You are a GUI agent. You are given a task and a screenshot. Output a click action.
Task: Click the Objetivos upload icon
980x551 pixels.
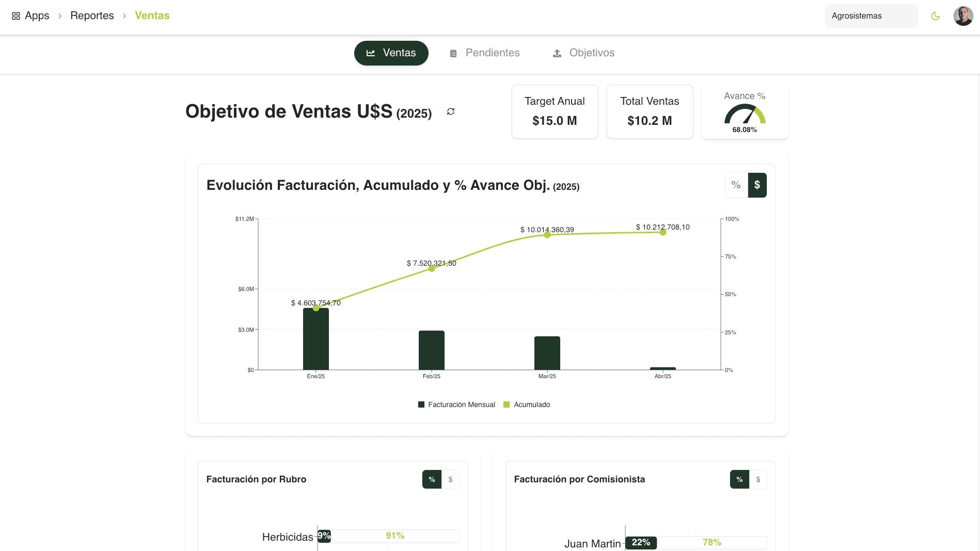pos(557,53)
